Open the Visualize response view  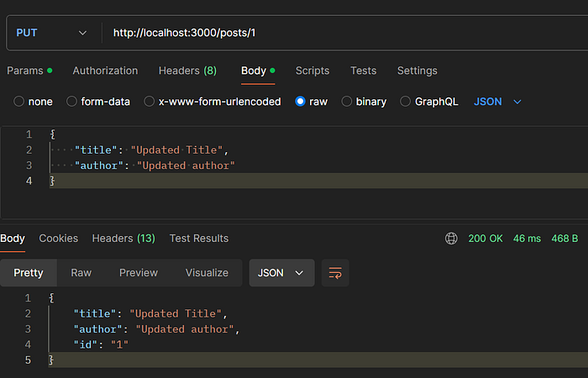[207, 273]
